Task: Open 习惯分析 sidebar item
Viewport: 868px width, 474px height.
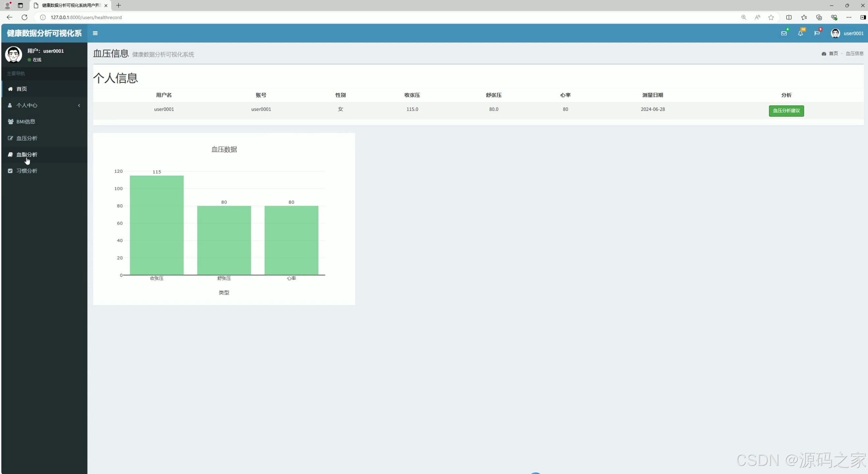Action: pos(27,171)
